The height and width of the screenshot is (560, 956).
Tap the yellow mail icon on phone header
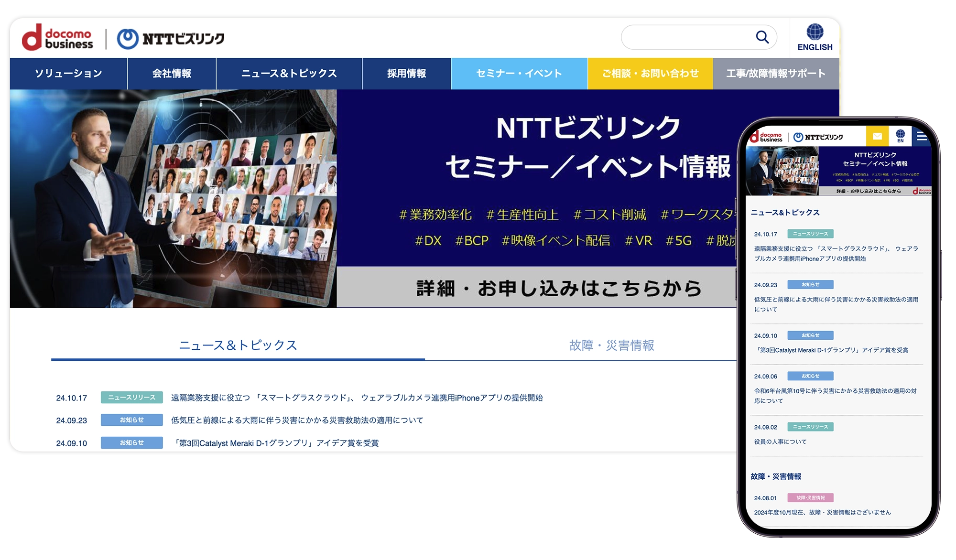pos(877,137)
